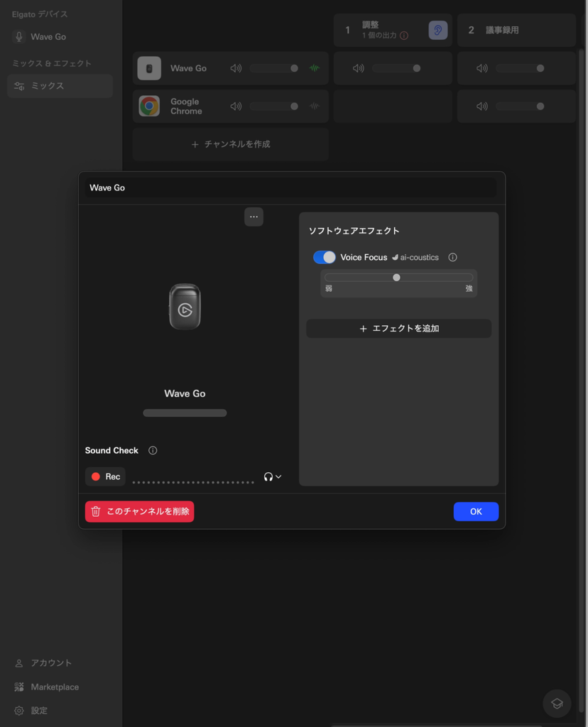Click the ear monitoring icon on mix 1
The height and width of the screenshot is (727, 588).
pyautogui.click(x=437, y=30)
